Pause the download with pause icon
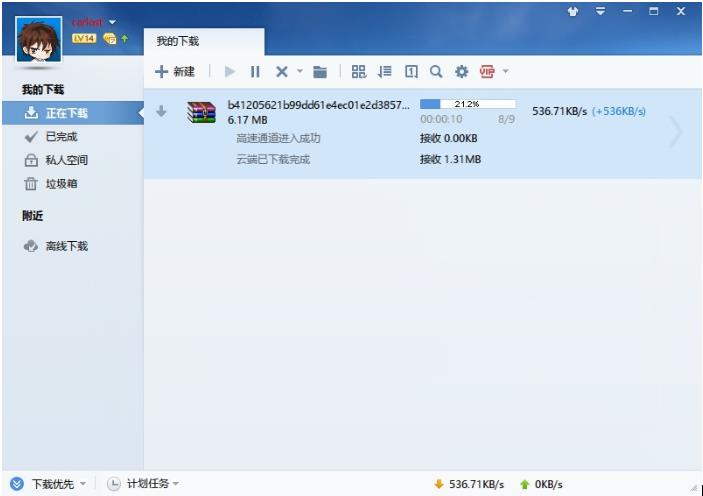 pos(255,72)
